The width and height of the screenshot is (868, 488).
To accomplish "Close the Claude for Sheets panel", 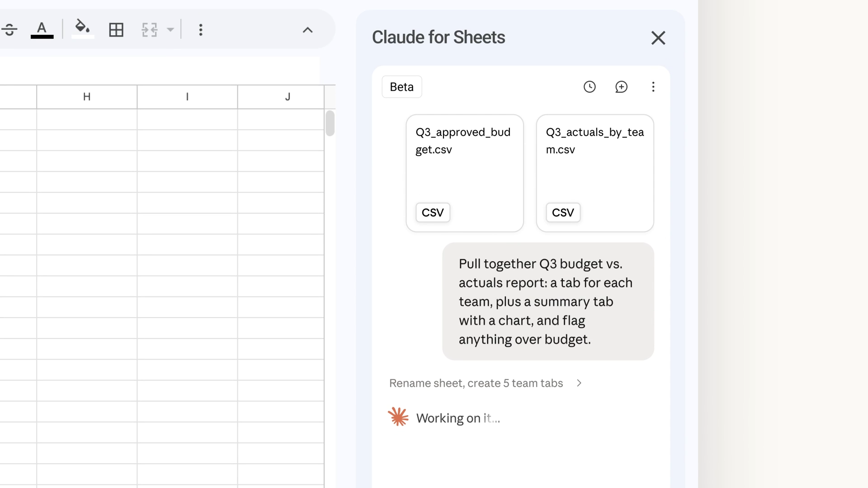I will [x=658, y=38].
